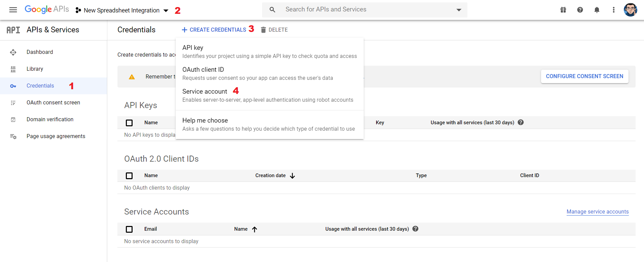Click Configure Consent Screen button
The height and width of the screenshot is (262, 644).
point(584,76)
